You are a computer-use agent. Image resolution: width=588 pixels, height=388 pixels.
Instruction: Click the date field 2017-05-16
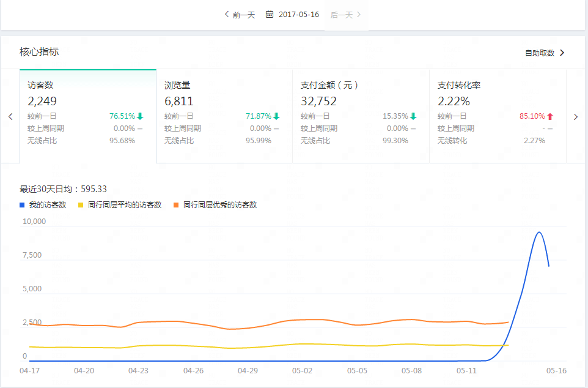(298, 15)
